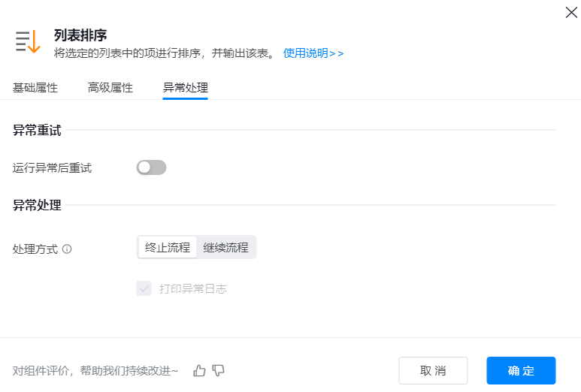
Task: Toggle the 打印异常日志 checkbox
Action: 144,288
